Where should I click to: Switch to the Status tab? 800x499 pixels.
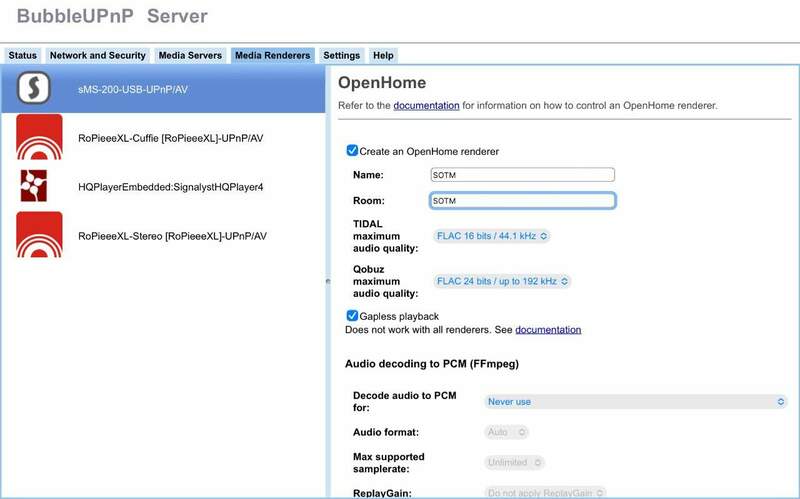tap(22, 56)
